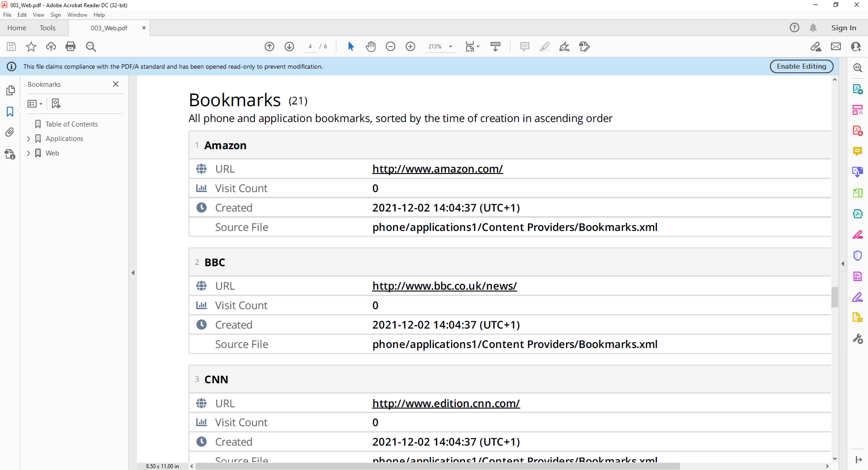The width and height of the screenshot is (868, 470).
Task: Open notifications bell icon
Action: click(813, 28)
